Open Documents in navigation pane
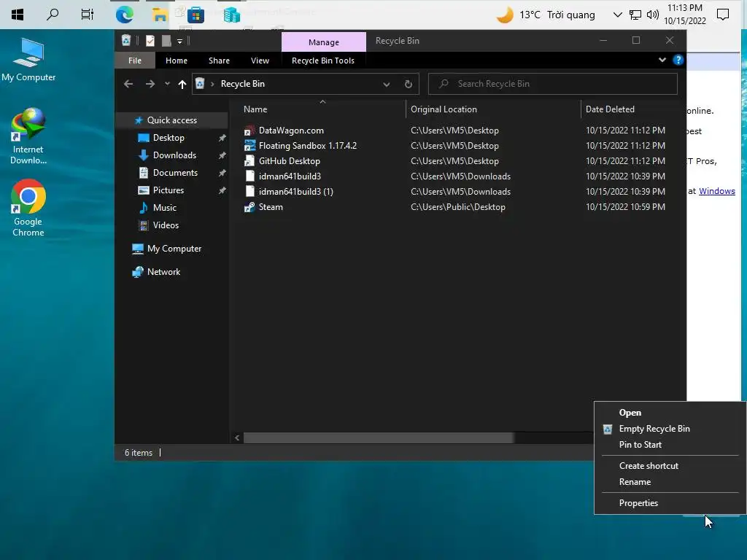 [175, 173]
